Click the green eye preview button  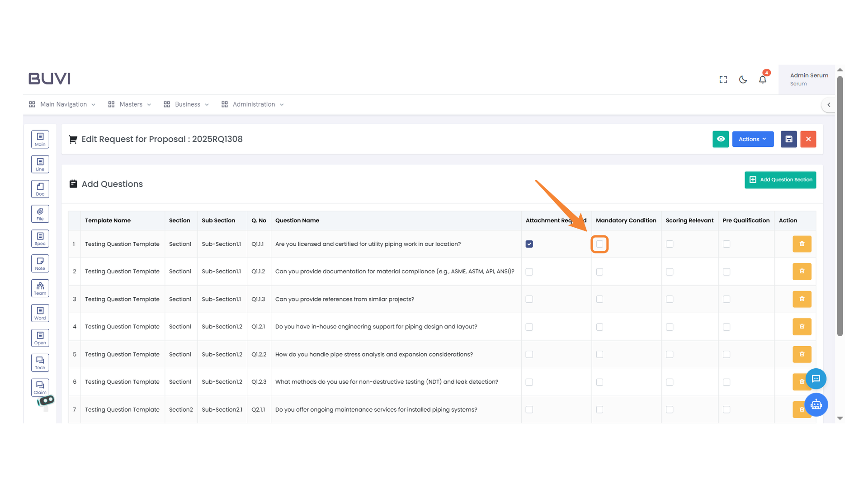[x=721, y=139]
